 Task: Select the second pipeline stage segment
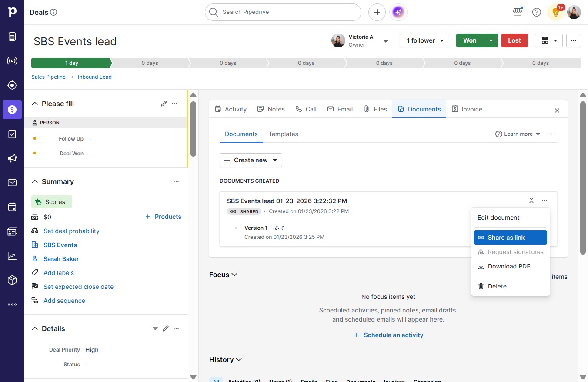150,63
